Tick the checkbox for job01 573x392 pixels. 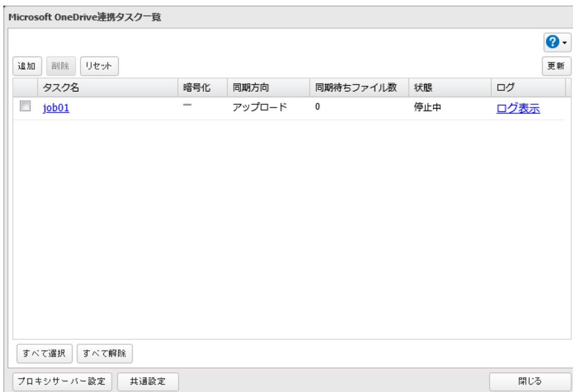click(25, 107)
